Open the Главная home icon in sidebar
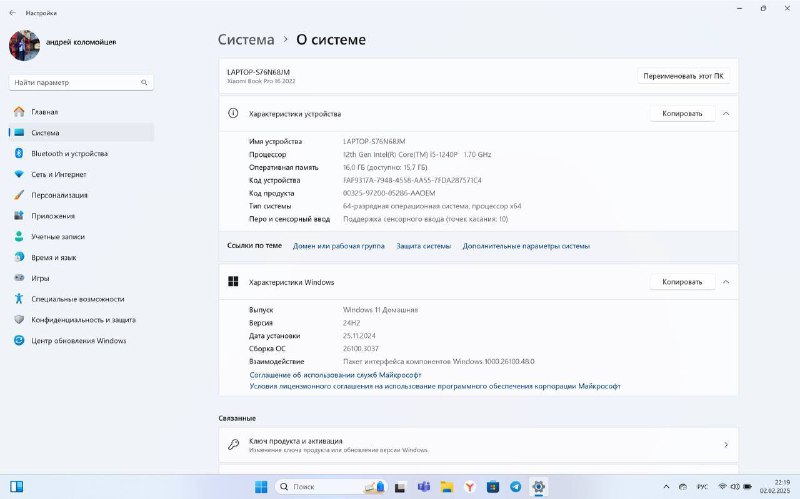The image size is (800, 499). [19, 112]
